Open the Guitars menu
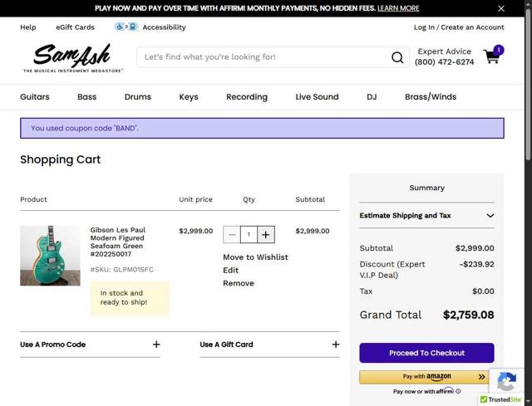This screenshot has height=406, width=532. (35, 97)
